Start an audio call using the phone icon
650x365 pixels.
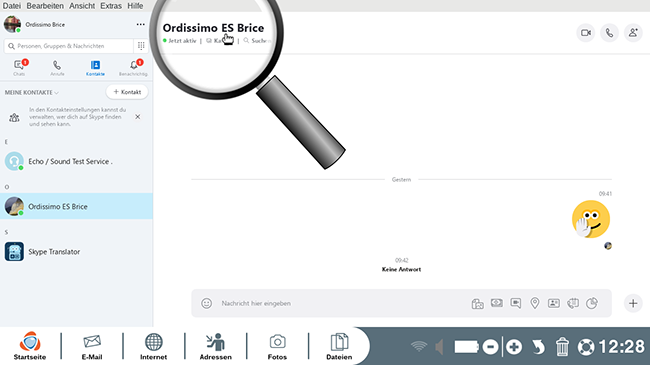point(609,33)
